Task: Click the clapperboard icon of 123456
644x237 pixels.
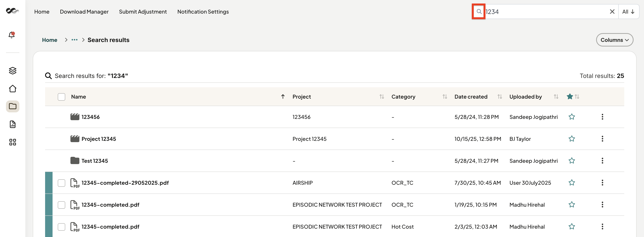Action: [75, 117]
